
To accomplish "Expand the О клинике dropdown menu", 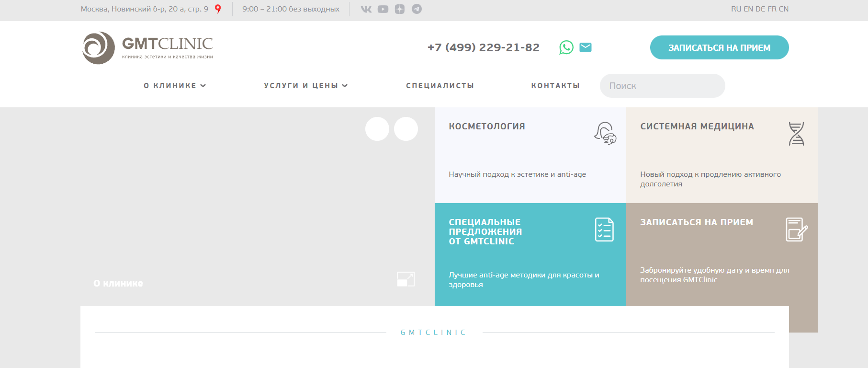I will (175, 86).
